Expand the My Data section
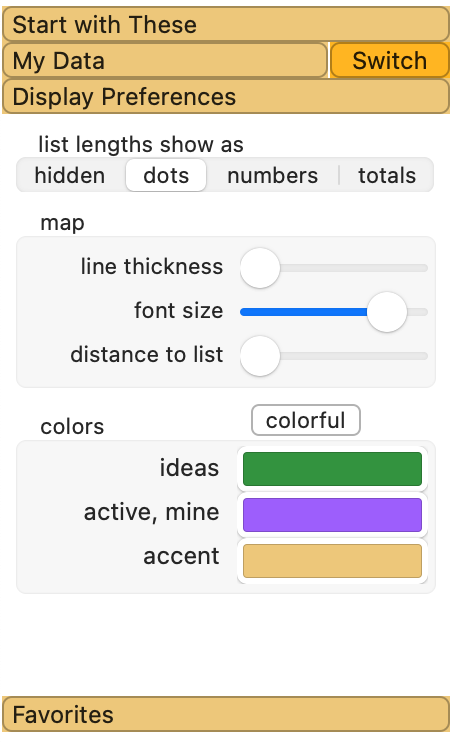458x742 pixels. tap(165, 60)
